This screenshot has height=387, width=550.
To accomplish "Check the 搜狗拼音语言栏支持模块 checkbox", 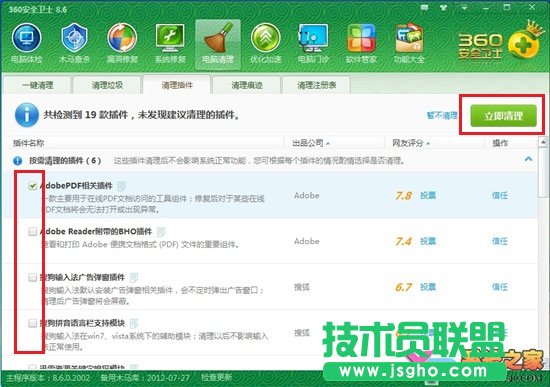I will [x=33, y=323].
